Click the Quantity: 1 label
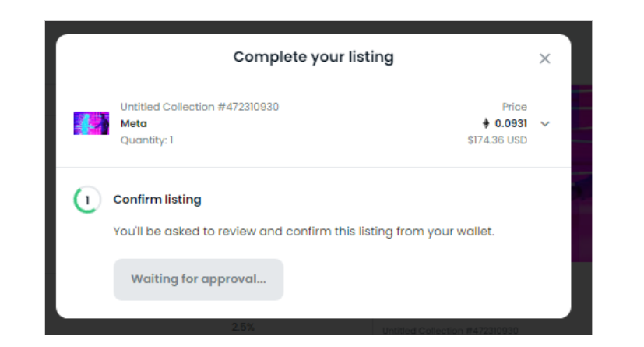Viewport: 644px width, 347px height. pos(146,140)
